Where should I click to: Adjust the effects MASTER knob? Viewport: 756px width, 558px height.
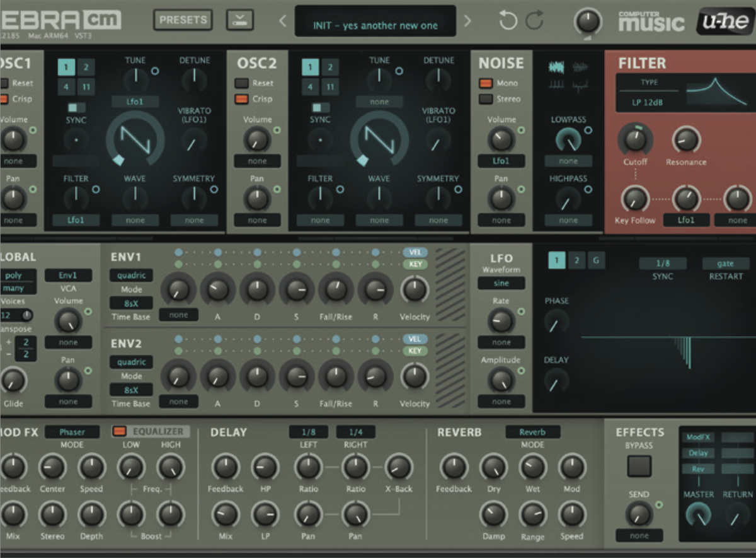699,516
